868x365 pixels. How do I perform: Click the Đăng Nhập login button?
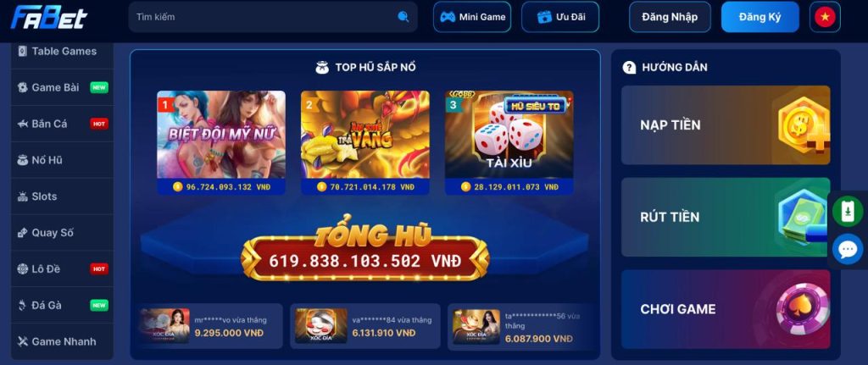click(670, 17)
